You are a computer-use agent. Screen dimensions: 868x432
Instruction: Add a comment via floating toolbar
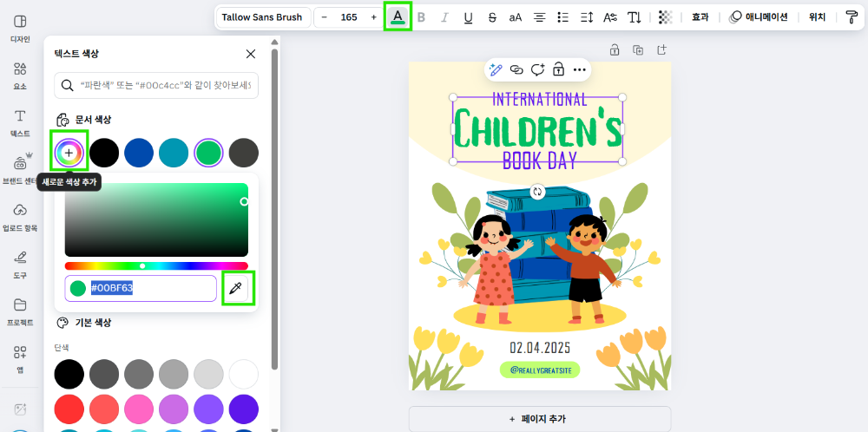click(537, 69)
